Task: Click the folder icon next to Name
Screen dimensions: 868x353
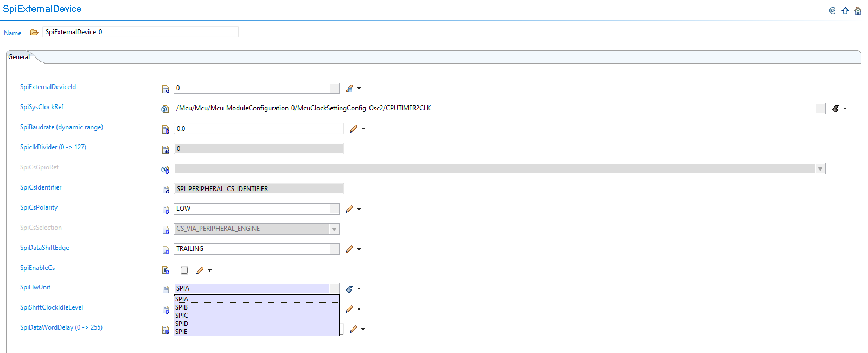Action: click(x=34, y=33)
